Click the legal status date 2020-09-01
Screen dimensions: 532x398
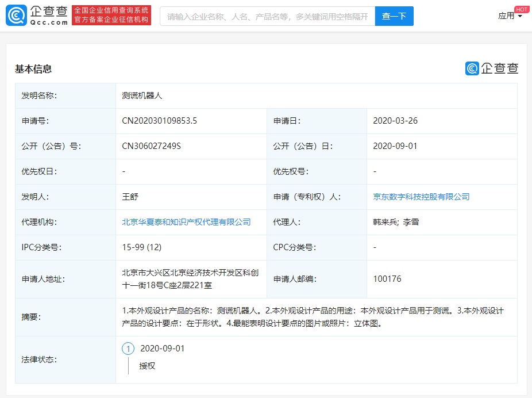coord(163,349)
